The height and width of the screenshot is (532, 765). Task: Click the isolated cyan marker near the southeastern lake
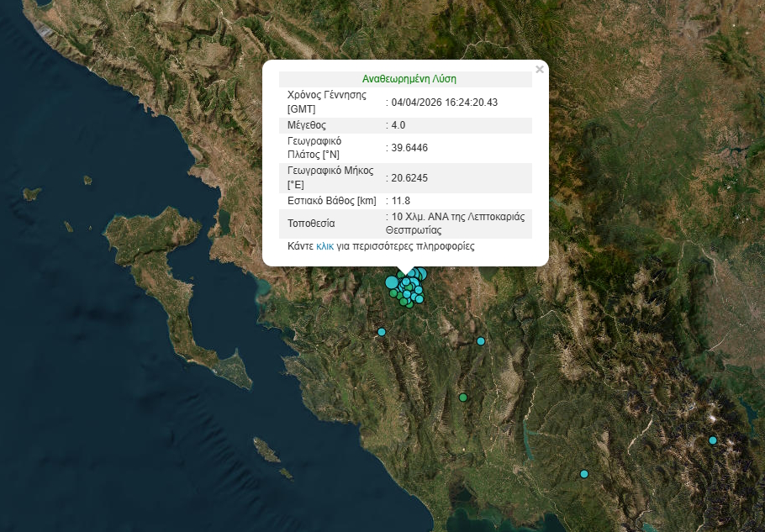[583, 474]
